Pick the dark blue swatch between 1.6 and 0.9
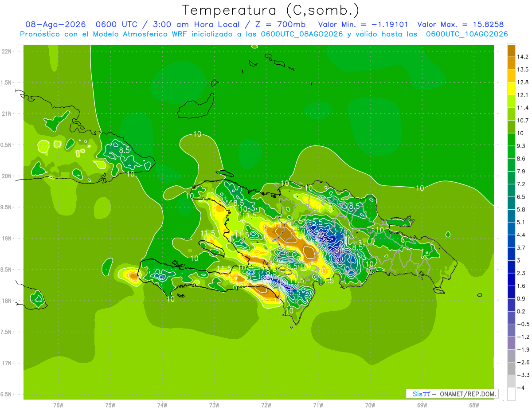 pyautogui.click(x=511, y=292)
